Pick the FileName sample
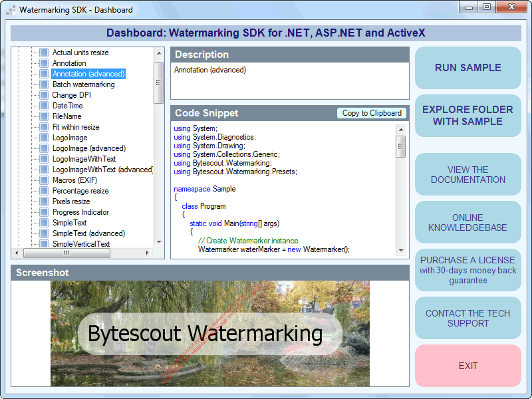The image size is (532, 399). pyautogui.click(x=67, y=116)
